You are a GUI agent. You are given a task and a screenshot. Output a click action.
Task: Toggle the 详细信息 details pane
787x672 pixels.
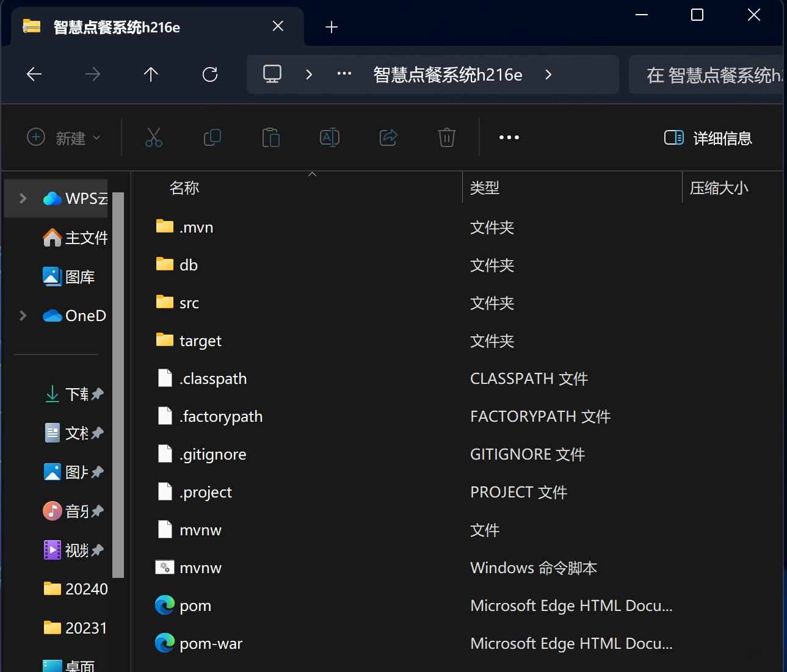708,138
